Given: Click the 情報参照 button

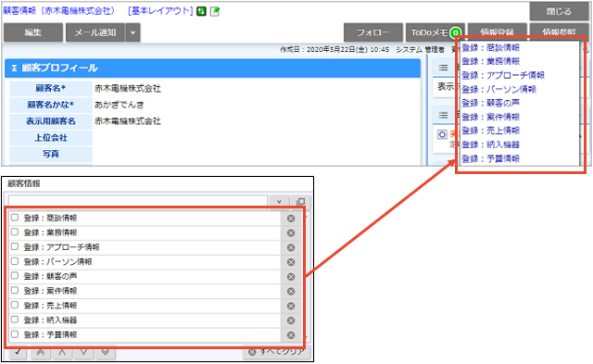Looking at the screenshot, I should point(559,31).
